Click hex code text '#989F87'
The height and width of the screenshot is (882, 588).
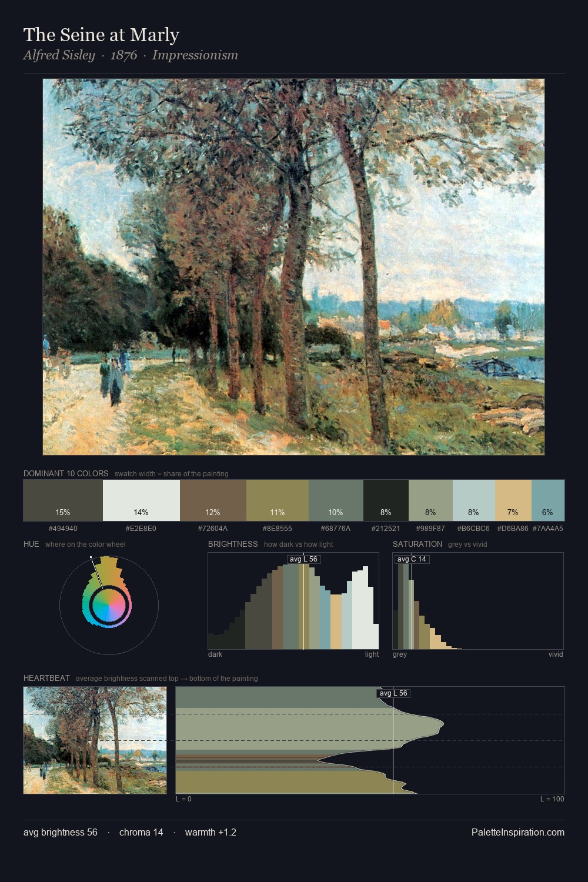coord(430,529)
